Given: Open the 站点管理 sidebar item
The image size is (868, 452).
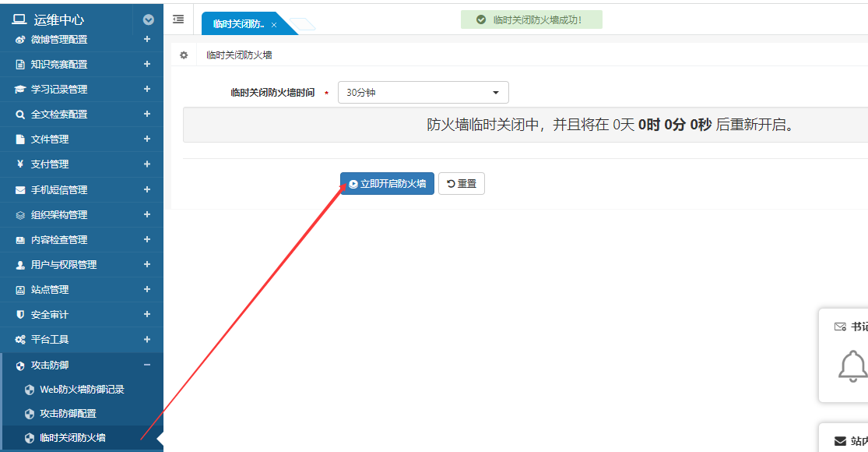Looking at the screenshot, I should click(50, 290).
